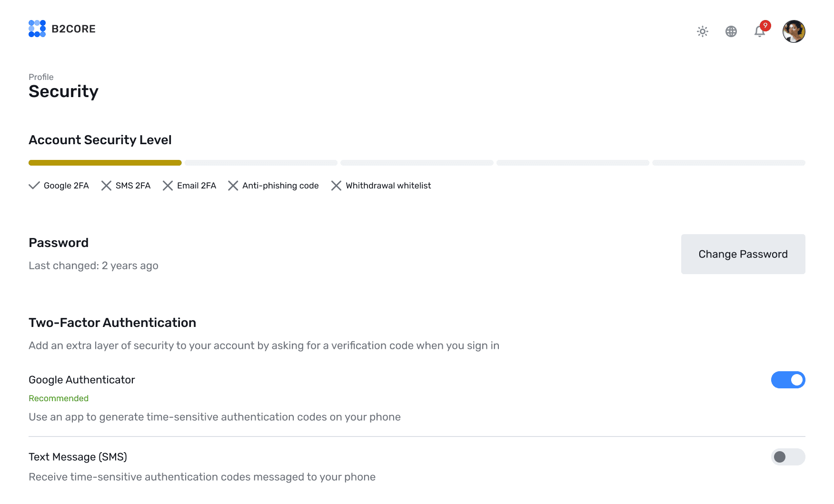Image resolution: width=834 pixels, height=504 pixels.
Task: Click the X icon next to Email 2FA
Action: [x=168, y=186]
